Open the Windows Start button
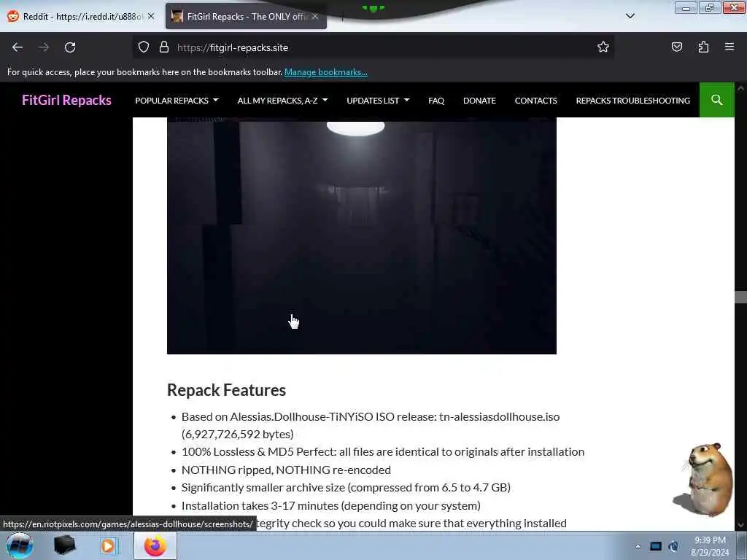747x560 pixels. 20,545
